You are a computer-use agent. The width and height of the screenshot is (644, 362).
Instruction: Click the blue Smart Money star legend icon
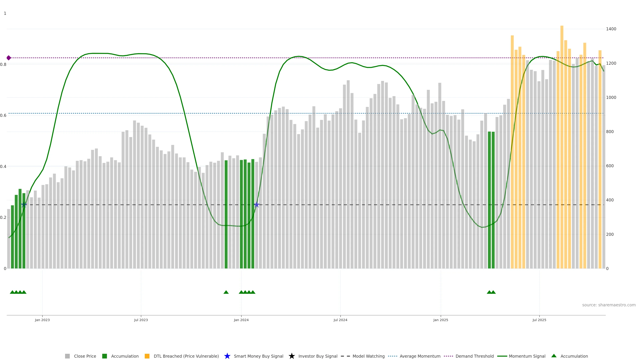coord(227,356)
